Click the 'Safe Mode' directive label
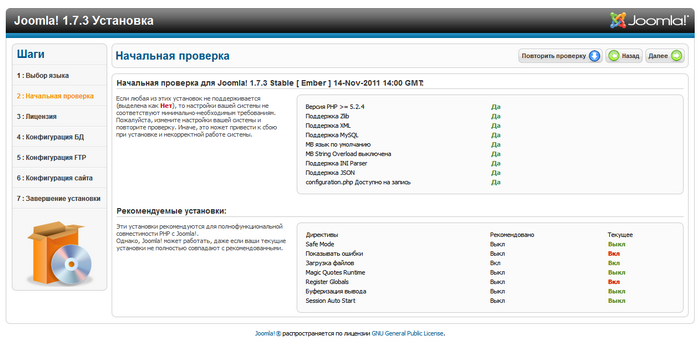 click(x=320, y=244)
